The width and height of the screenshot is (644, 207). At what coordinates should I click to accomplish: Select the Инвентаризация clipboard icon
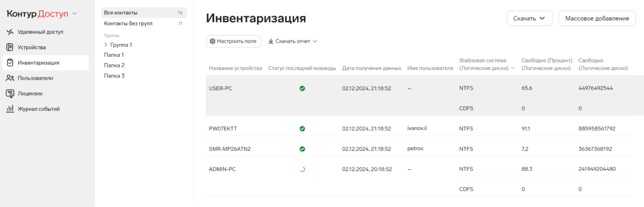pyautogui.click(x=10, y=63)
